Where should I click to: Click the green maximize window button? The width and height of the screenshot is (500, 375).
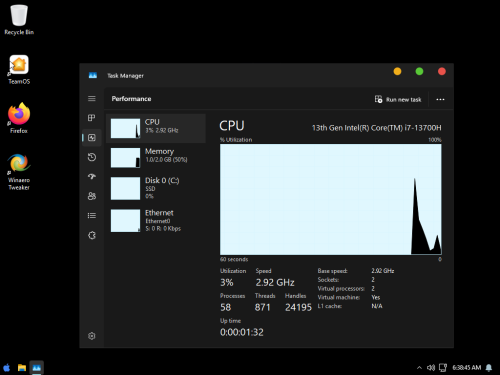[x=419, y=71]
